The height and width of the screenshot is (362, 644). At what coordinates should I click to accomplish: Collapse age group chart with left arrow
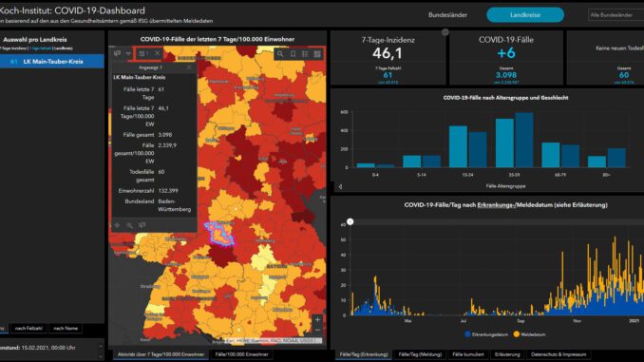coord(340,187)
